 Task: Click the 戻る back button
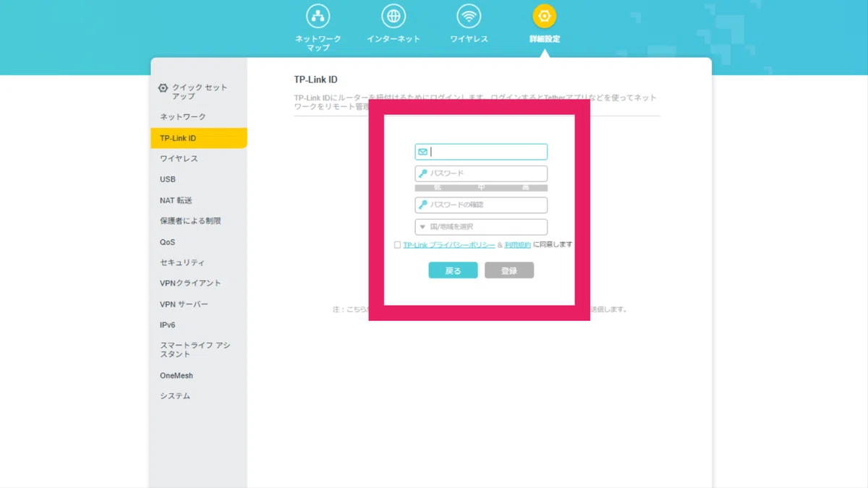(453, 270)
